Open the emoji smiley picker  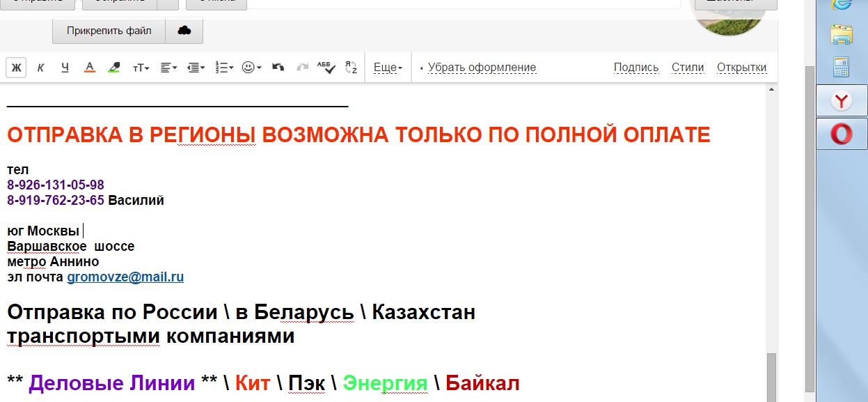251,68
